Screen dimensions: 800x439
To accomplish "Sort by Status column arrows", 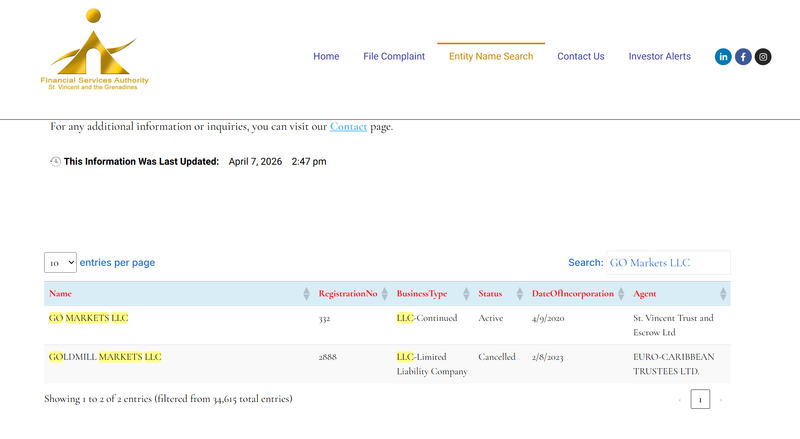I will [519, 294].
